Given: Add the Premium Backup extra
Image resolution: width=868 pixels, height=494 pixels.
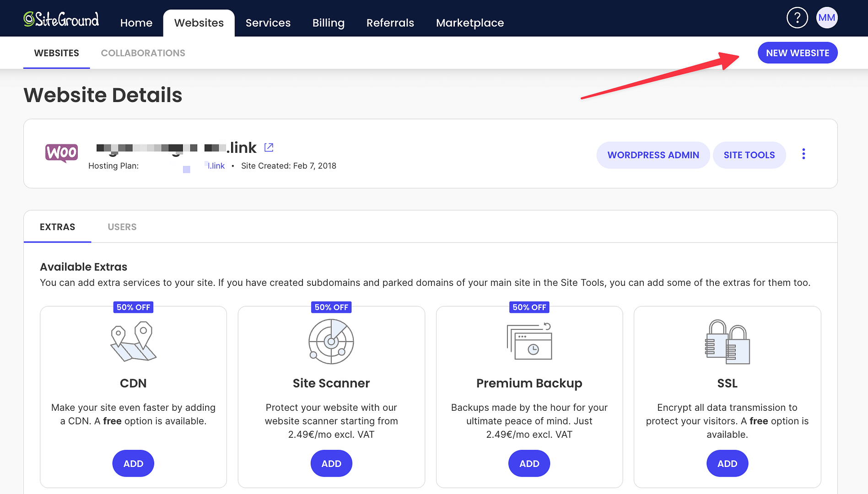Looking at the screenshot, I should [529, 463].
